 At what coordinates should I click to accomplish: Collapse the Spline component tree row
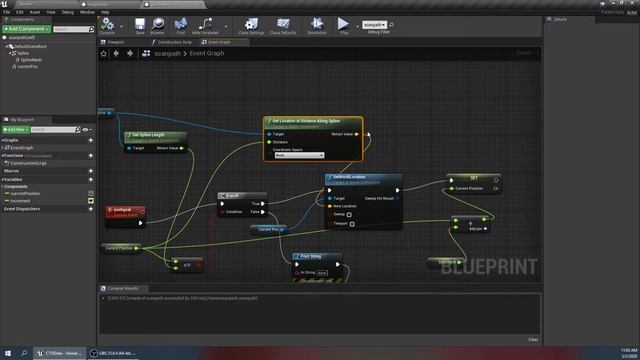(10, 53)
